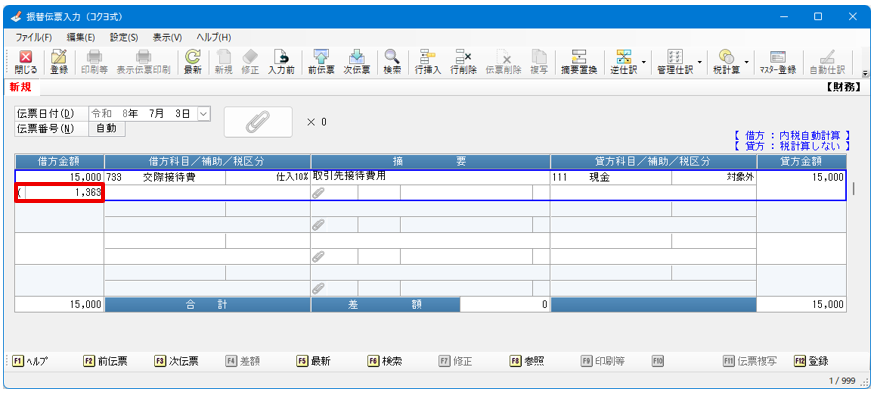Click the 新規 toolbar icon
872x393 pixels.
pos(223,62)
